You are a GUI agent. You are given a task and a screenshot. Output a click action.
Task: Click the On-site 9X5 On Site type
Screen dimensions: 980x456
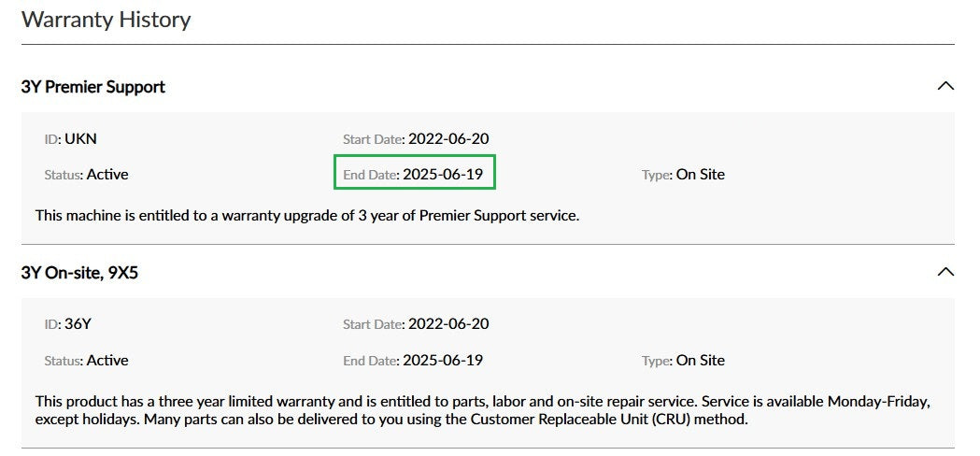pyautogui.click(x=700, y=360)
